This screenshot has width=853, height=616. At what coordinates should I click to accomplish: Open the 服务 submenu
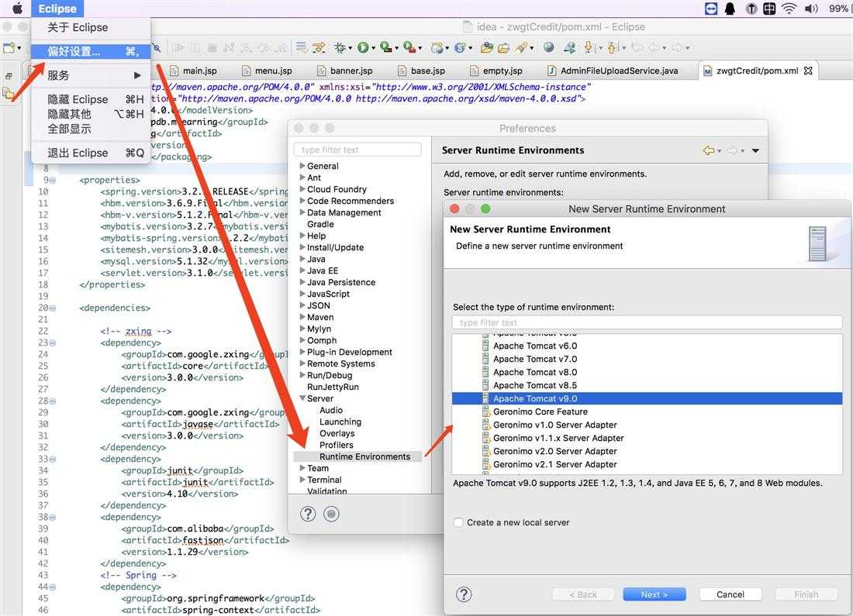tap(90, 76)
